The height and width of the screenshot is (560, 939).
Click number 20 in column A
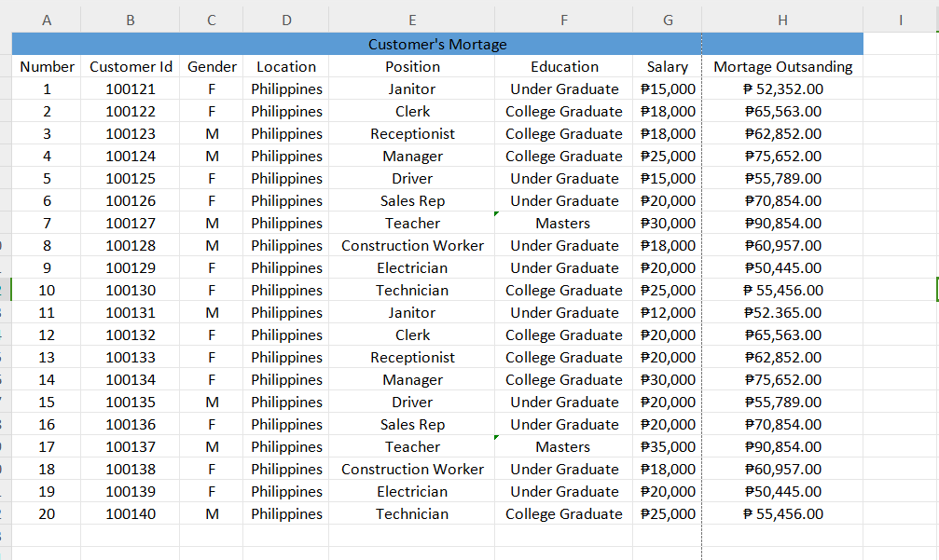47,514
